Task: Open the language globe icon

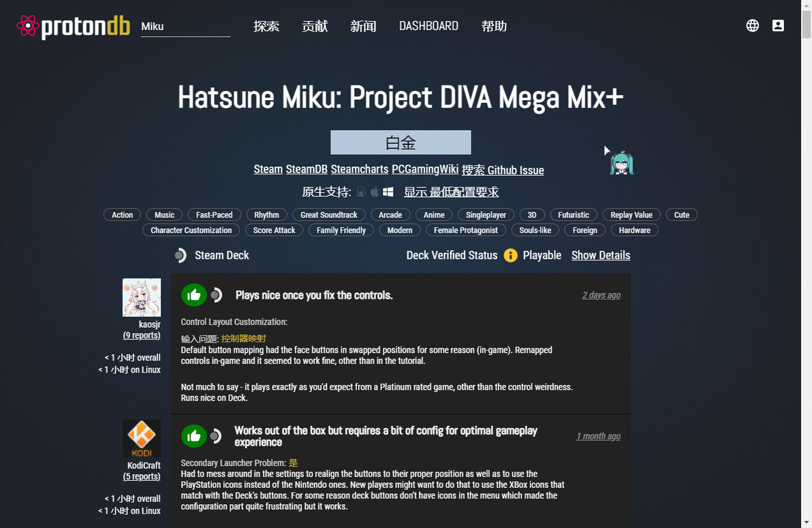Action: coord(753,25)
